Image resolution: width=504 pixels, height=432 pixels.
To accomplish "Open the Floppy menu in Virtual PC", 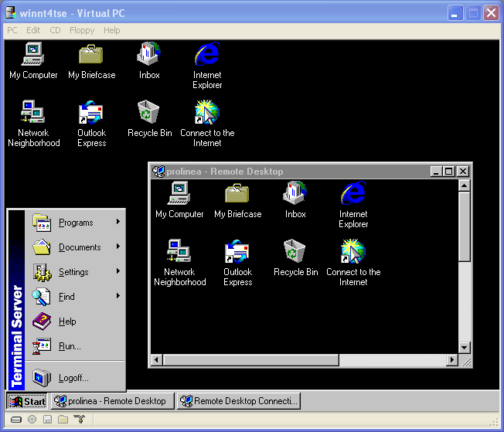I will pyautogui.click(x=82, y=30).
